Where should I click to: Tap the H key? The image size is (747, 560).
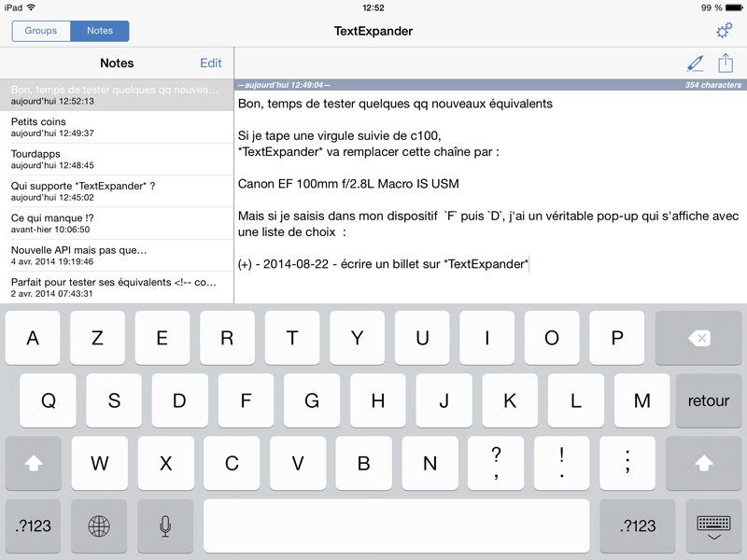coord(378,400)
